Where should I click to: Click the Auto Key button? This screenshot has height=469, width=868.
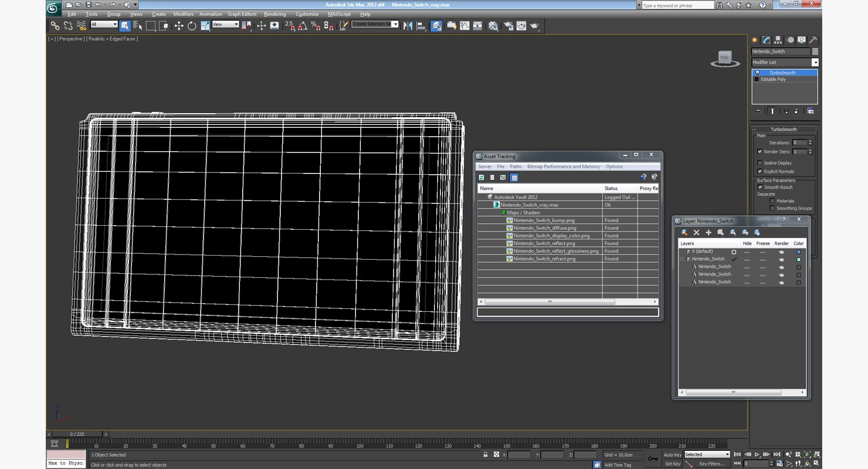point(673,454)
